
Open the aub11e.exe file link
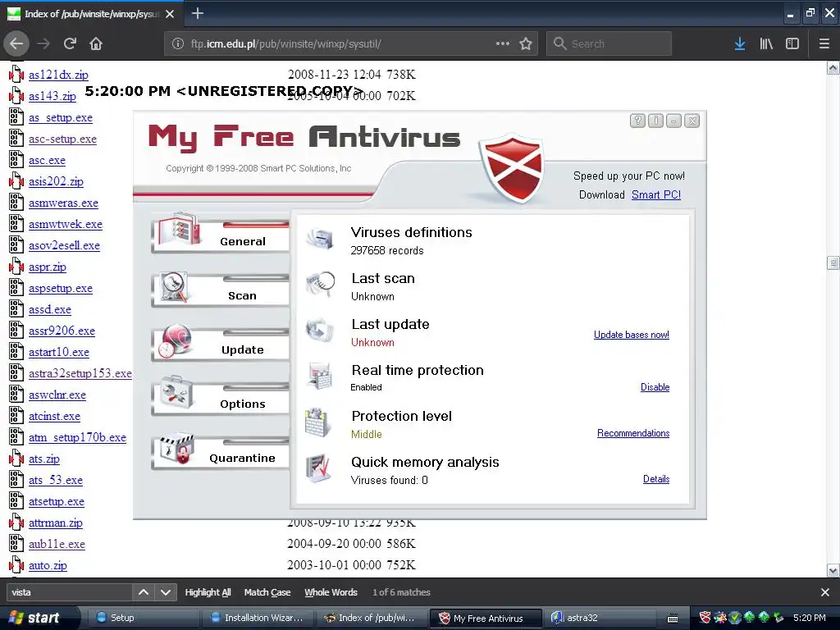click(57, 544)
